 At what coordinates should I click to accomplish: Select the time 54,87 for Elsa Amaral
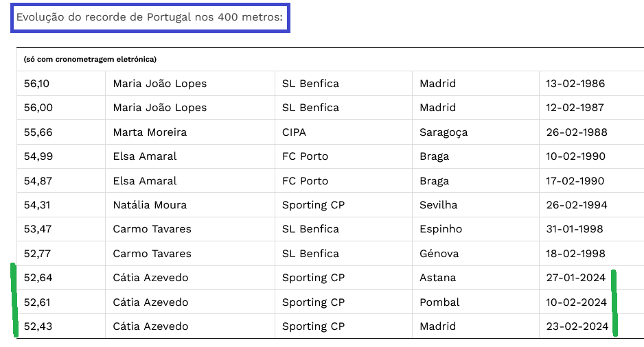tap(38, 181)
